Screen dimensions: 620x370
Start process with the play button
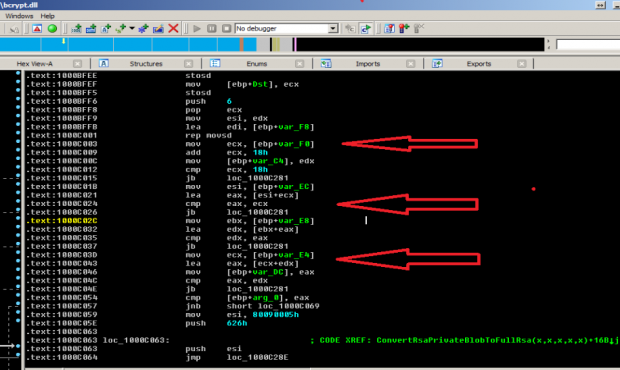197,28
